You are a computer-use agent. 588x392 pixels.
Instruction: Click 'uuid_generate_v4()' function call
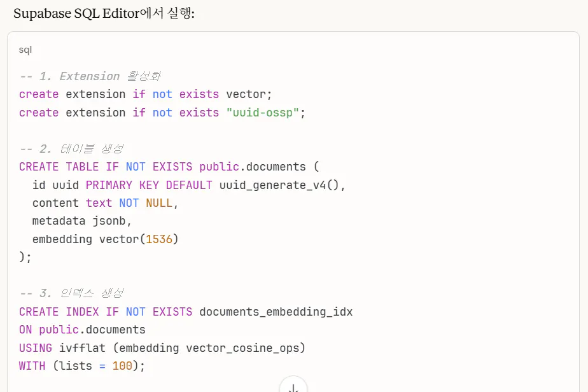point(279,185)
